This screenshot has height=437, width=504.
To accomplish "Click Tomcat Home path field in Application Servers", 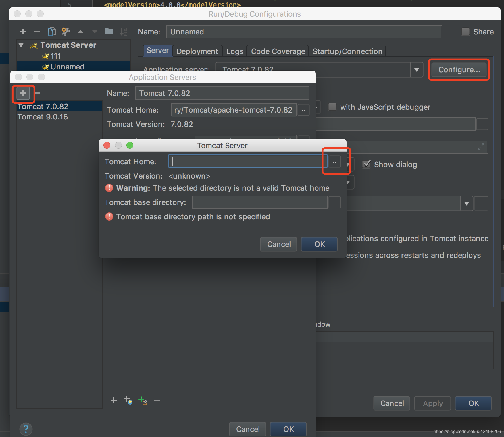I will click(234, 110).
